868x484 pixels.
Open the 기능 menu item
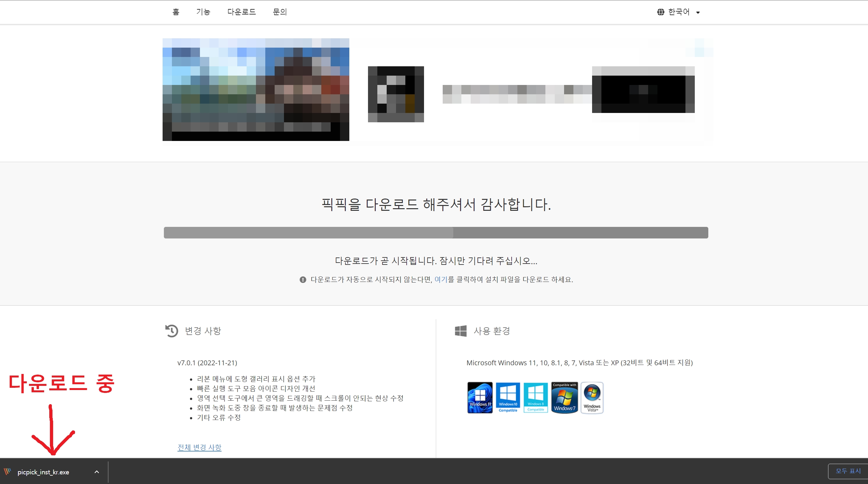203,12
